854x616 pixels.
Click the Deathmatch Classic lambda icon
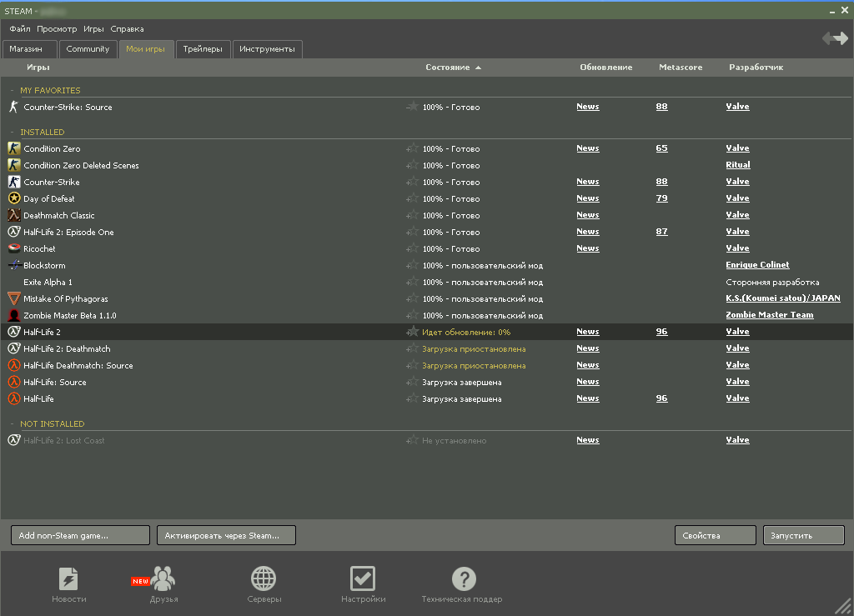(x=14, y=215)
